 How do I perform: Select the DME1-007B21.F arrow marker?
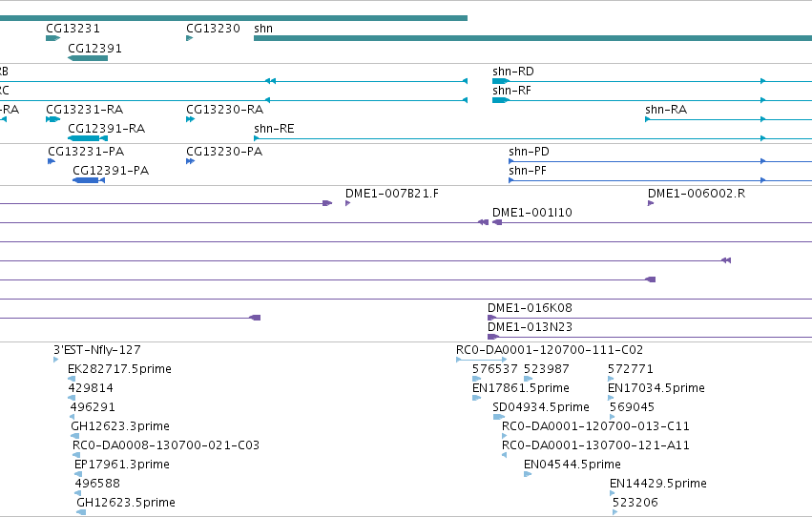(348, 203)
